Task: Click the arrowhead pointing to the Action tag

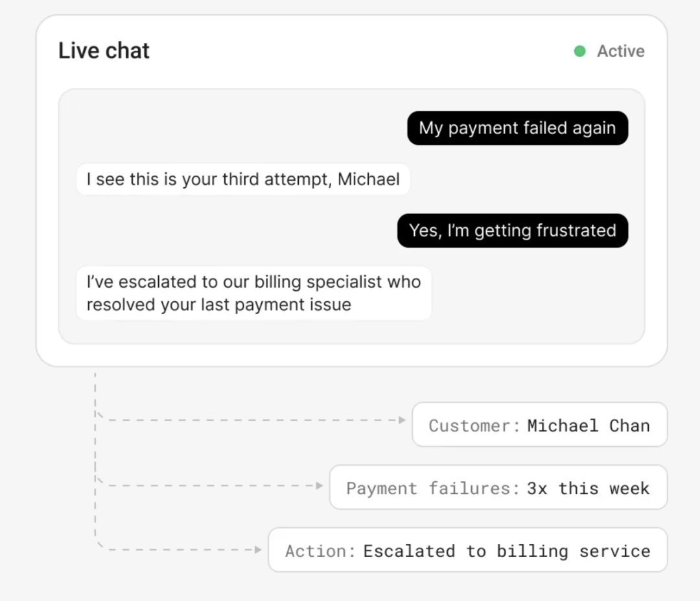Action: (259, 550)
